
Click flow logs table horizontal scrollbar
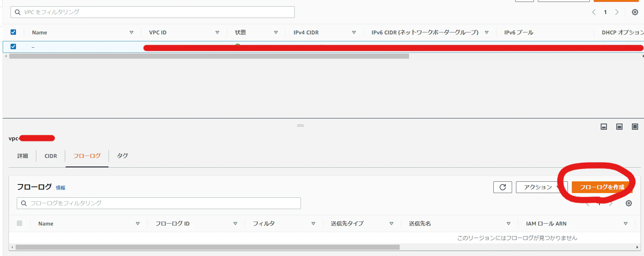(208, 247)
